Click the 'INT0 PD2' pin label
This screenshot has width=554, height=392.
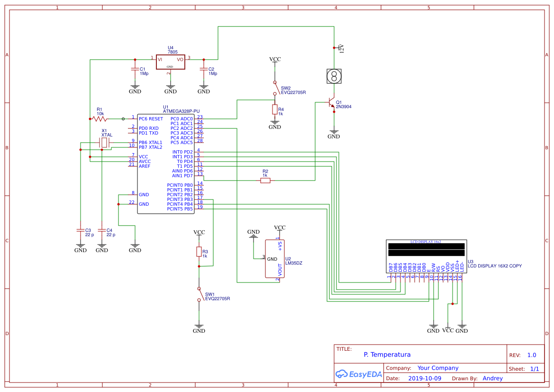182,152
